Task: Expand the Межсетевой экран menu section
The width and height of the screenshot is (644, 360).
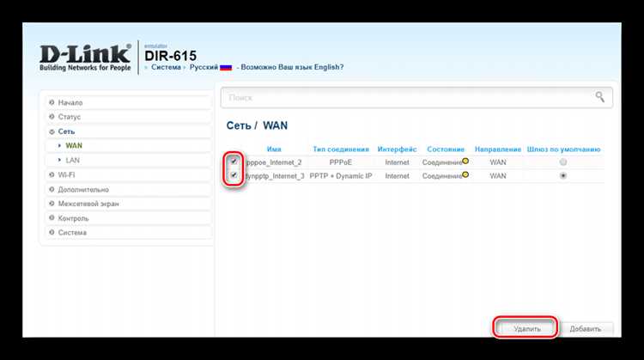Action: pos(128,204)
